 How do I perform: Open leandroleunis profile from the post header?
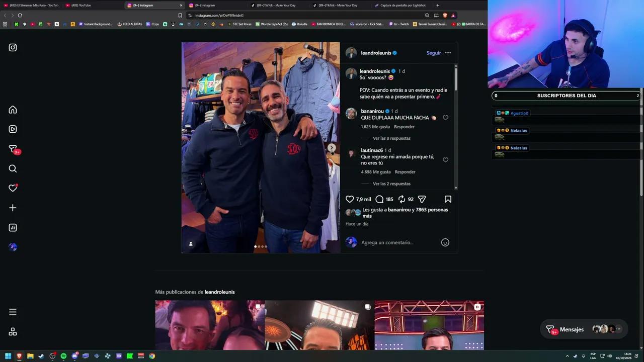click(x=376, y=53)
